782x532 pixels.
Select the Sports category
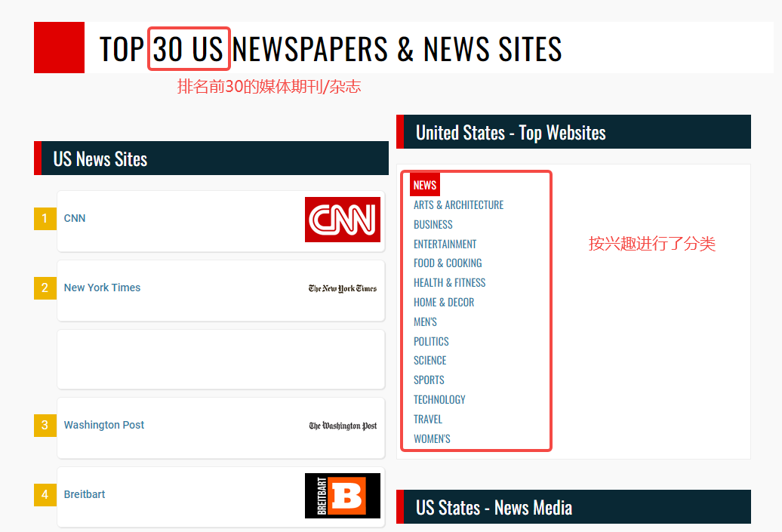tap(429, 380)
